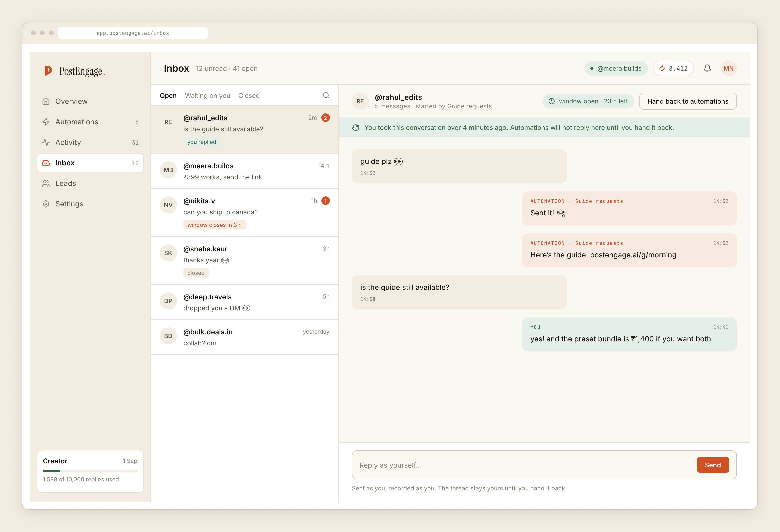Open Overview via its home icon
The image size is (780, 532).
point(46,101)
